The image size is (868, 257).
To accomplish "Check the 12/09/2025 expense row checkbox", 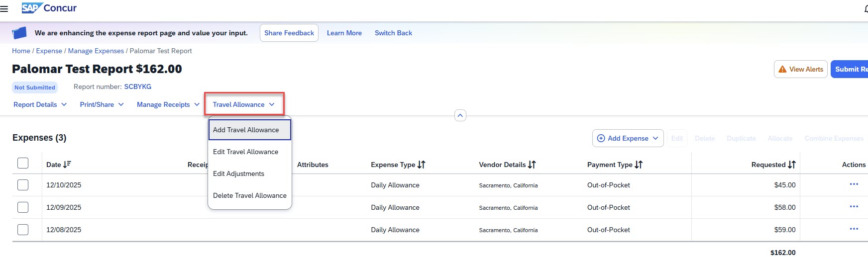I will point(23,207).
